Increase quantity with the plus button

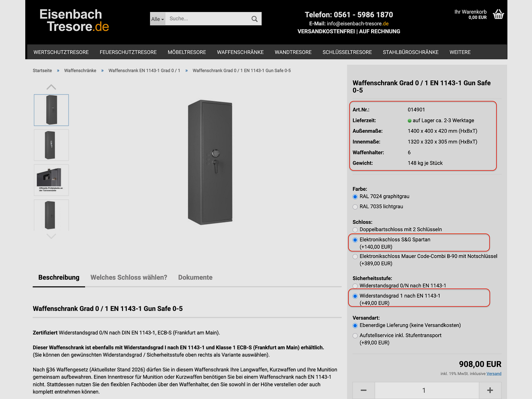pyautogui.click(x=490, y=390)
